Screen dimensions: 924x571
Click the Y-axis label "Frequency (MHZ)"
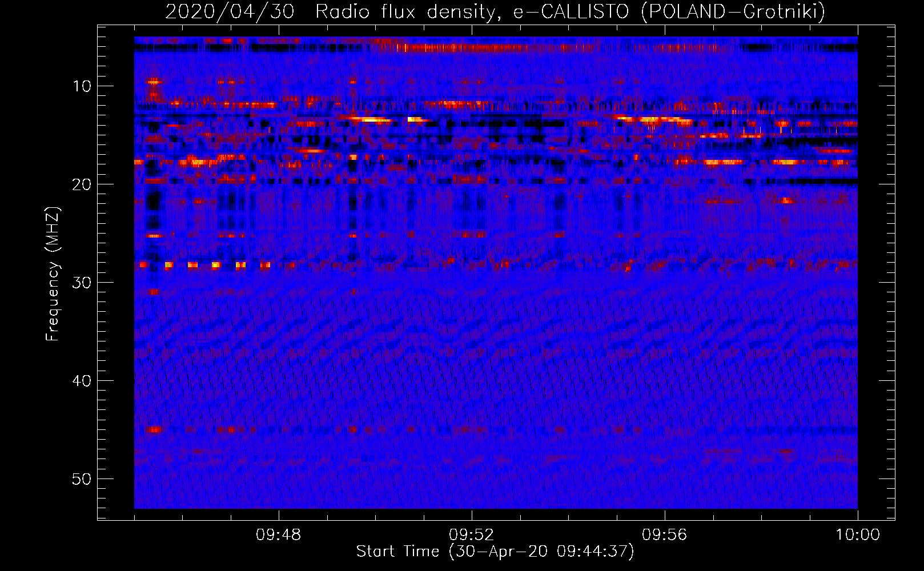click(52, 274)
